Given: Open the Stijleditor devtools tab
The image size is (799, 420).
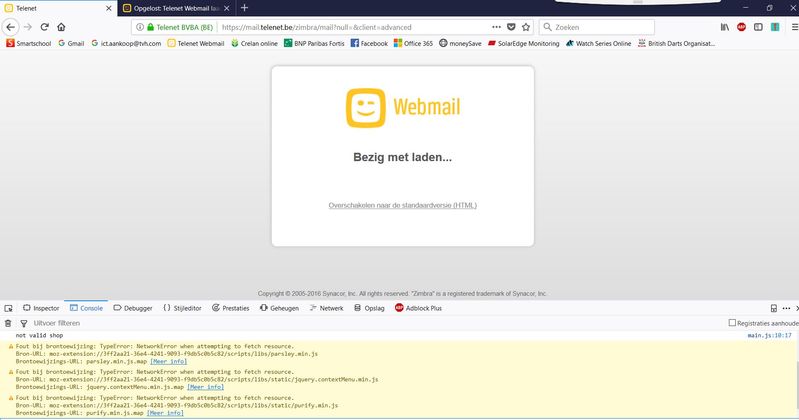Looking at the screenshot, I should 182,308.
